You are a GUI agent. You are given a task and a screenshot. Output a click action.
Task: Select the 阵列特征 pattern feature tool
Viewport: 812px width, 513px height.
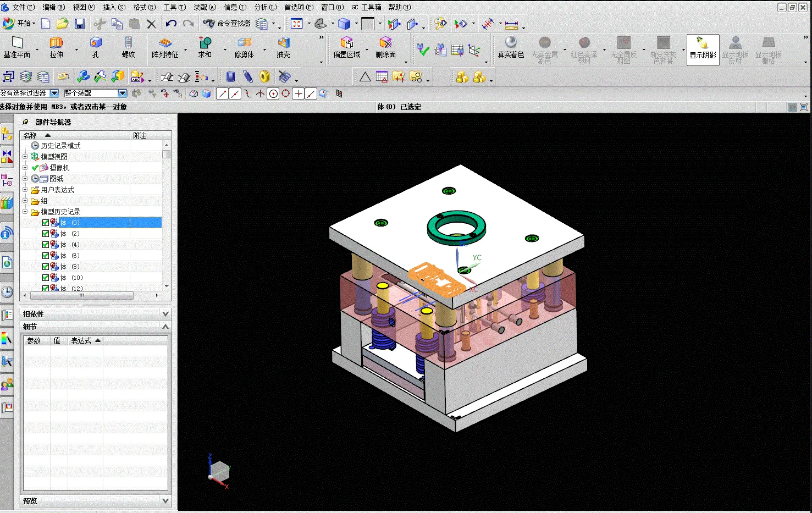(165, 48)
